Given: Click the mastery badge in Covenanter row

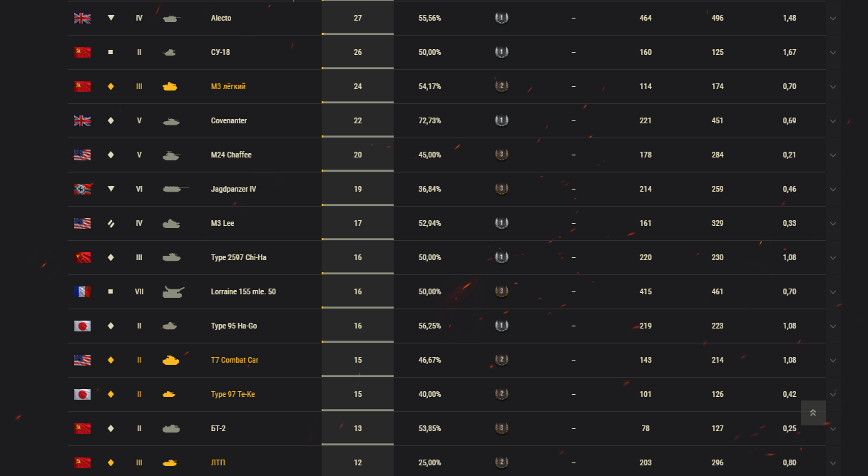Looking at the screenshot, I should [501, 120].
